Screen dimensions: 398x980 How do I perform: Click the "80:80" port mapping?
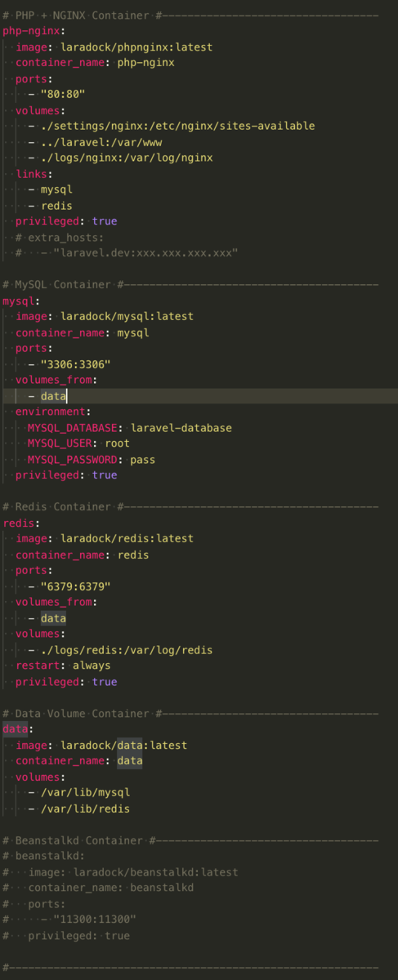coord(63,95)
